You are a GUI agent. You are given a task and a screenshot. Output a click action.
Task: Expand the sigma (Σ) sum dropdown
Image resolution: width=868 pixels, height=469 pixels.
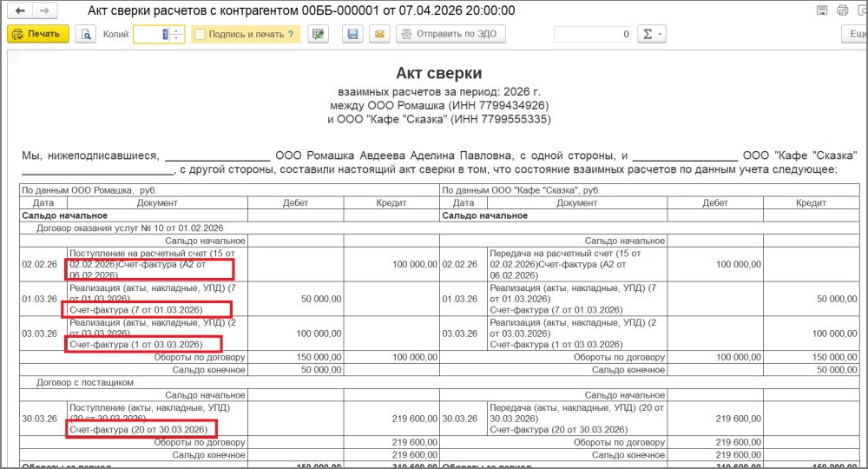[x=650, y=35]
